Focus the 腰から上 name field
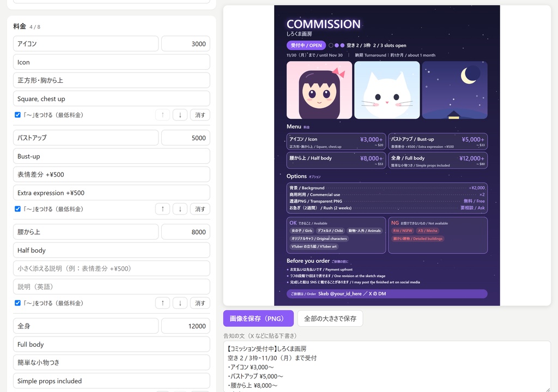 [86, 232]
